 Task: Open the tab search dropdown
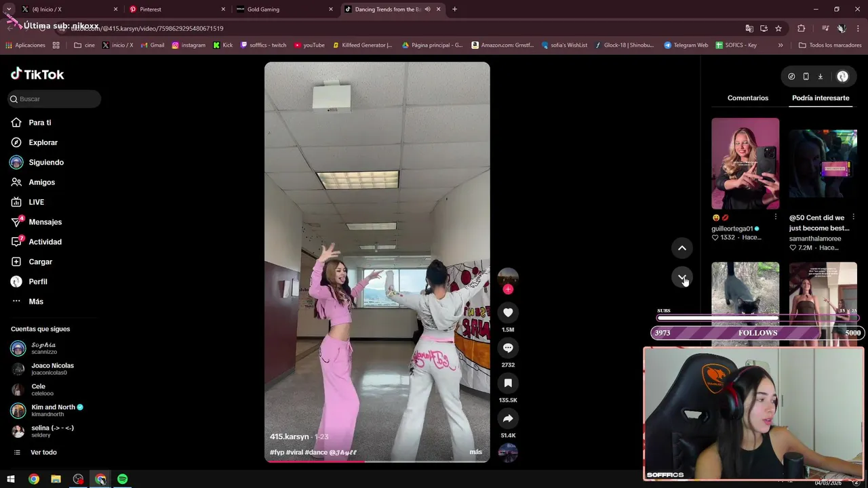pyautogui.click(x=9, y=9)
